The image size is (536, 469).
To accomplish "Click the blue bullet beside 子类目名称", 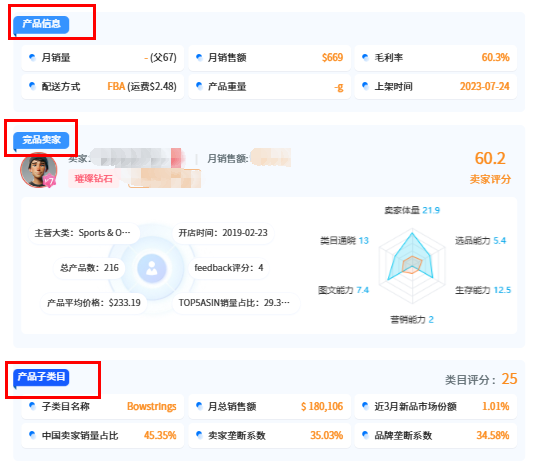I will (x=32, y=406).
